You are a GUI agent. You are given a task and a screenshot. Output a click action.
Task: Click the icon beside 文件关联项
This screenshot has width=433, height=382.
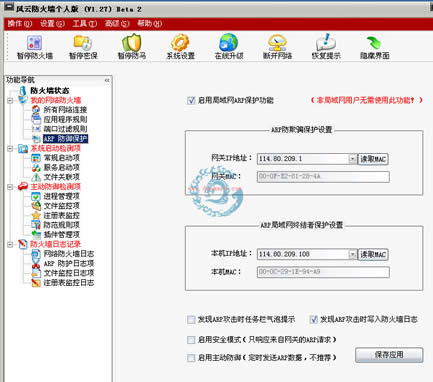[x=36, y=177]
